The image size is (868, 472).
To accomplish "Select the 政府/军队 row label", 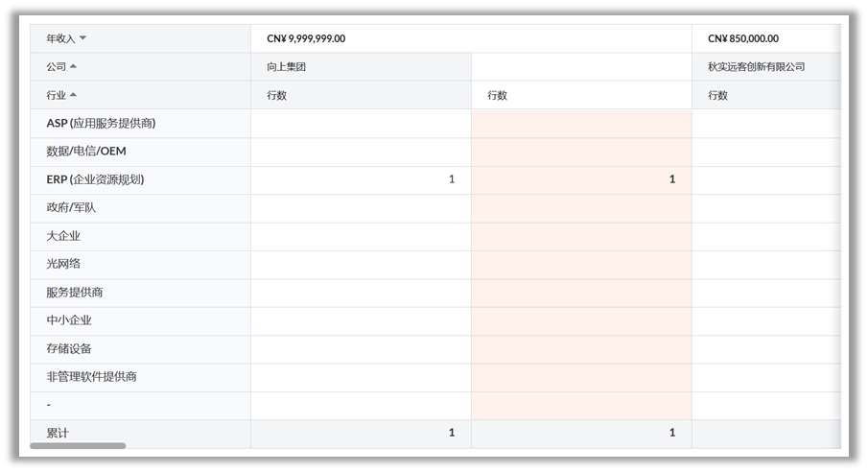I will 71,207.
